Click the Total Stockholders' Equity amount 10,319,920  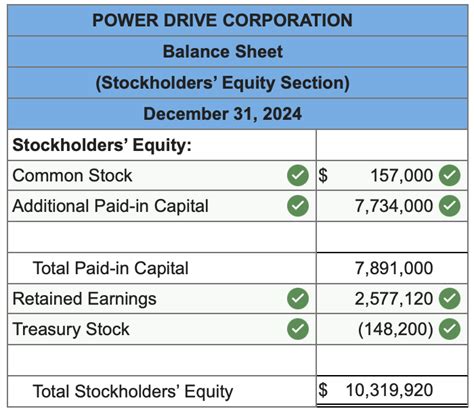click(389, 390)
